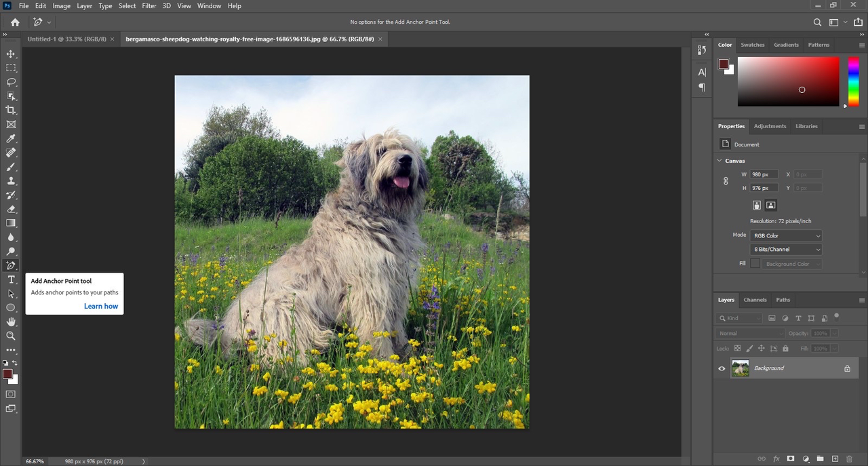
Task: Open the Search magnifier icon
Action: pos(817,22)
